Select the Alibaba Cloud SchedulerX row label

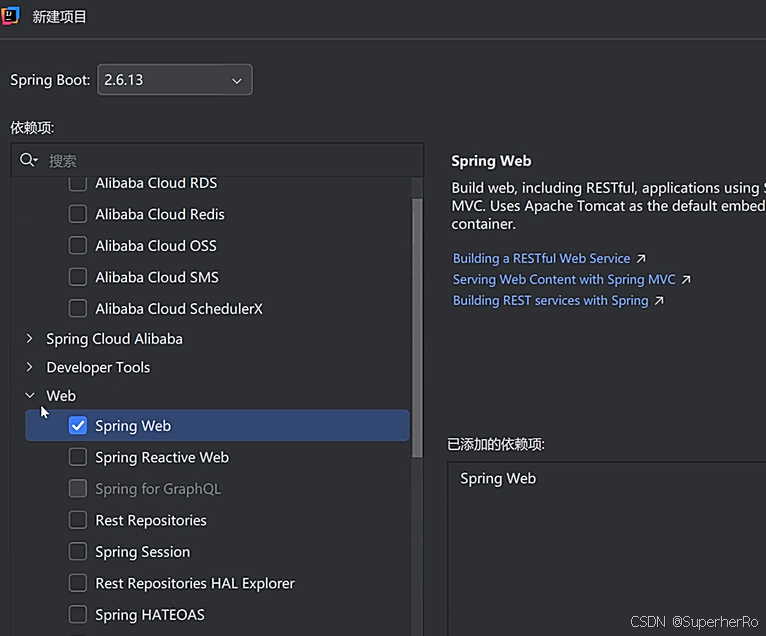[x=179, y=309]
